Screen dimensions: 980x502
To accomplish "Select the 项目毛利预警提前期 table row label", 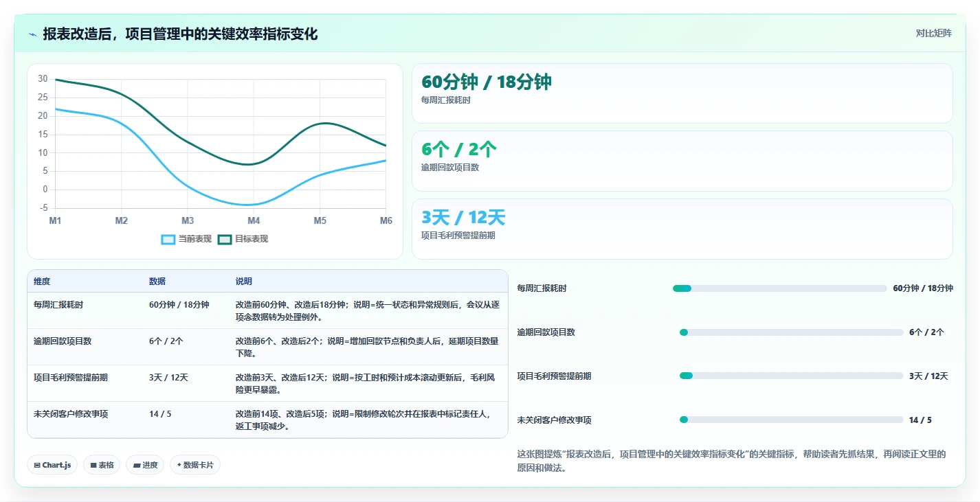I will (x=71, y=377).
